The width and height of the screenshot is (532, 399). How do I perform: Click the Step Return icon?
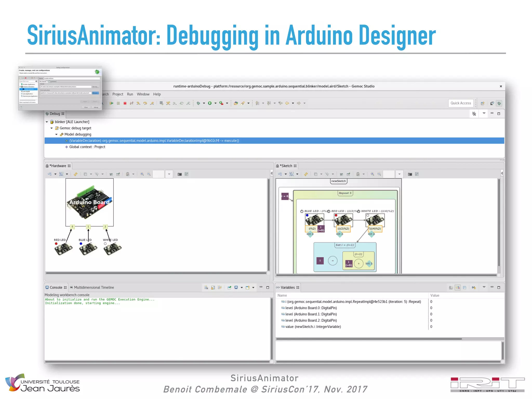(152, 103)
